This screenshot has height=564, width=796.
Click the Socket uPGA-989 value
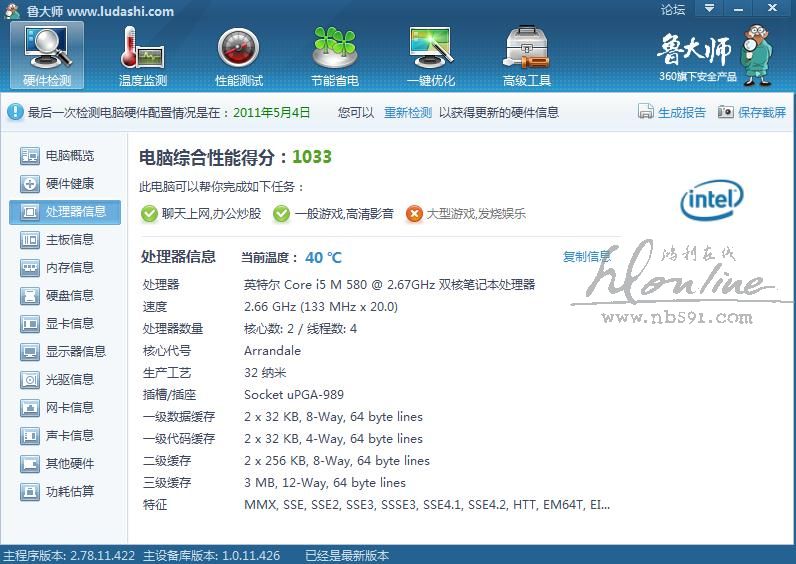294,394
